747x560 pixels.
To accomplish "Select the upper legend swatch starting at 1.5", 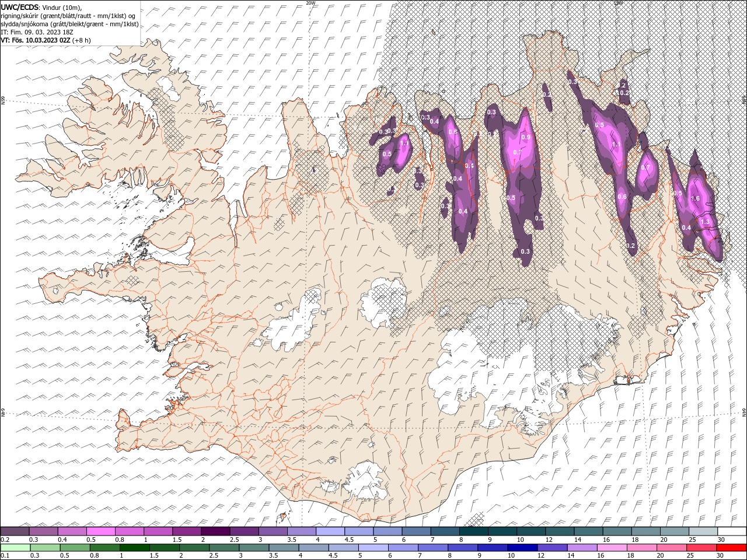I will [x=187, y=531].
